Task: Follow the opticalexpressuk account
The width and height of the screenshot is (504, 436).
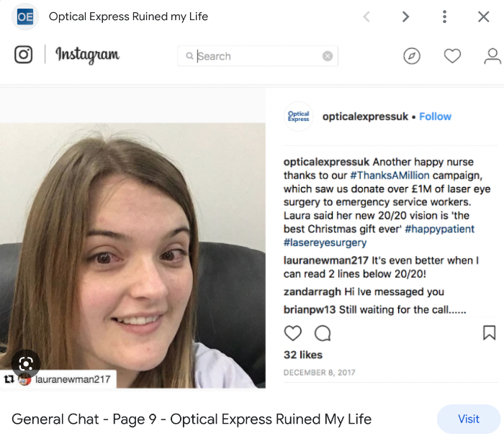Action: point(435,117)
